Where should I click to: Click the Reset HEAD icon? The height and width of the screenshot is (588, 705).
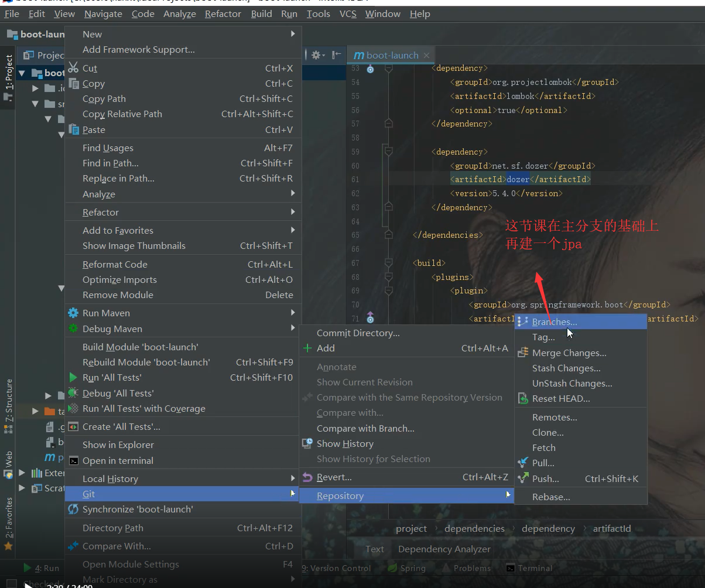coord(523,398)
